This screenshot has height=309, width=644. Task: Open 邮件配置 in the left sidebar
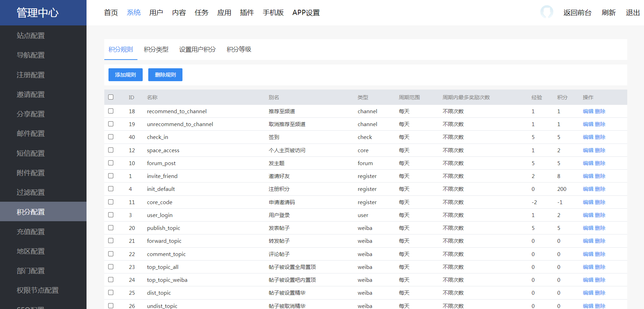click(31, 134)
